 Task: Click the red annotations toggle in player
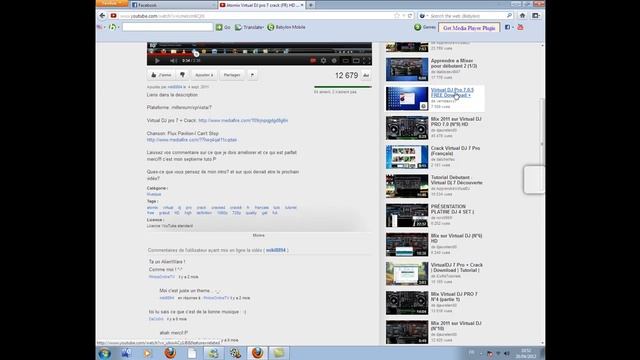tap(313, 60)
